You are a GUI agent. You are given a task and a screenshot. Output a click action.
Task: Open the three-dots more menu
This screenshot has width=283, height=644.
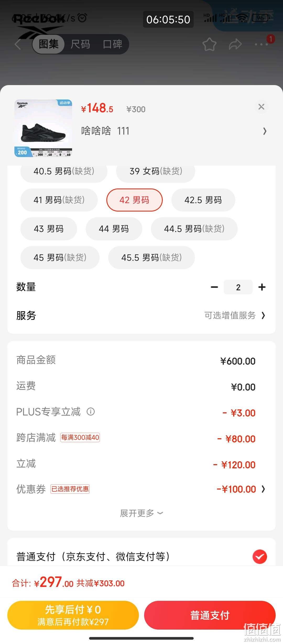point(261,45)
